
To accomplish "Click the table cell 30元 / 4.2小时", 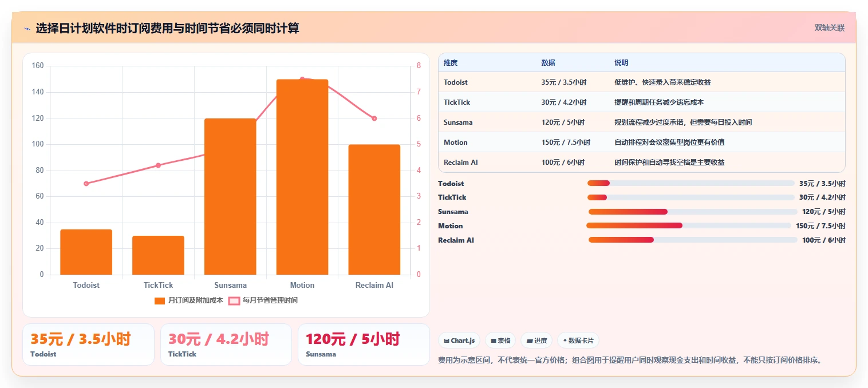I will tap(563, 102).
